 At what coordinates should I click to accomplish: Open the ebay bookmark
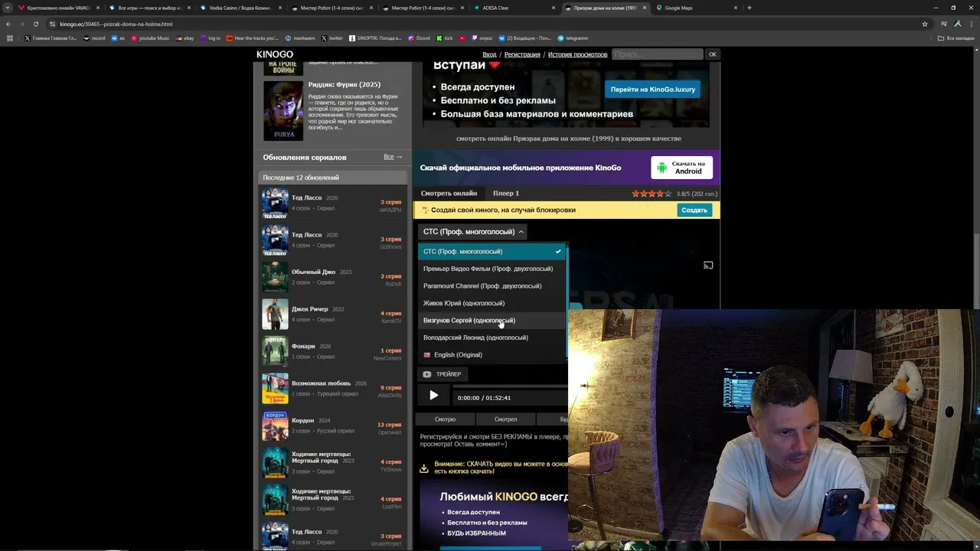click(185, 38)
